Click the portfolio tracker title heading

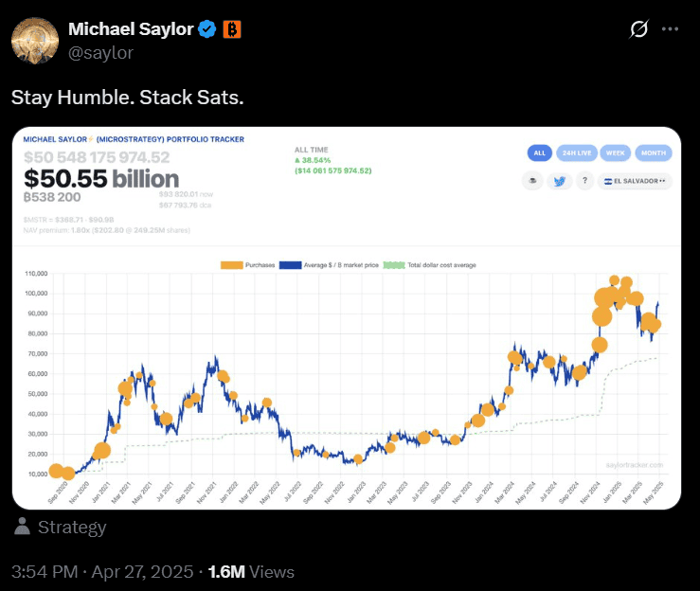point(134,139)
